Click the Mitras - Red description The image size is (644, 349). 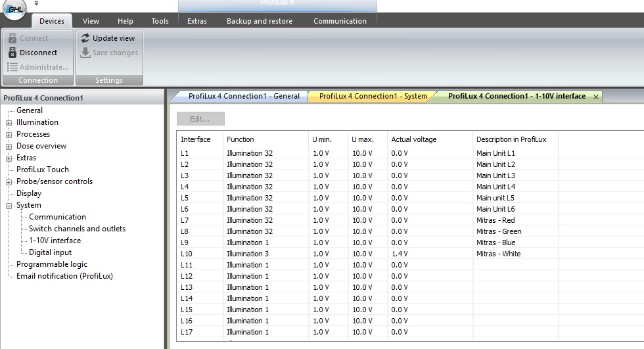(x=495, y=220)
